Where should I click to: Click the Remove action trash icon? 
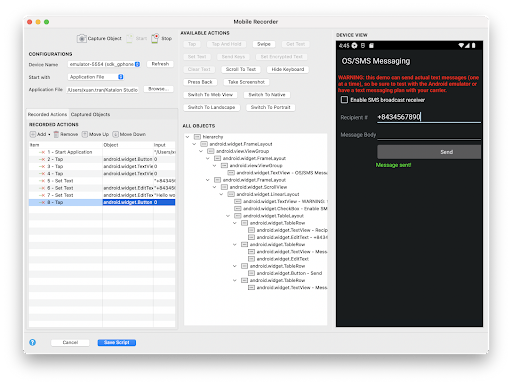(x=56, y=134)
